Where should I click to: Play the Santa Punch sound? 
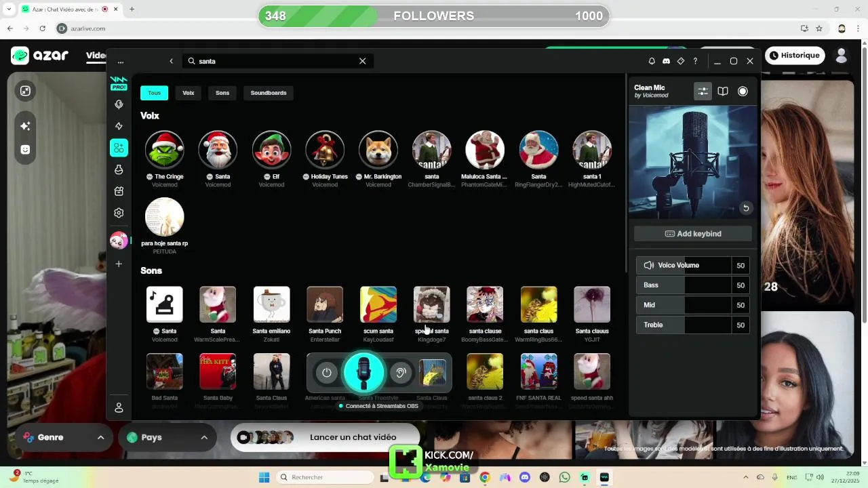[325, 304]
